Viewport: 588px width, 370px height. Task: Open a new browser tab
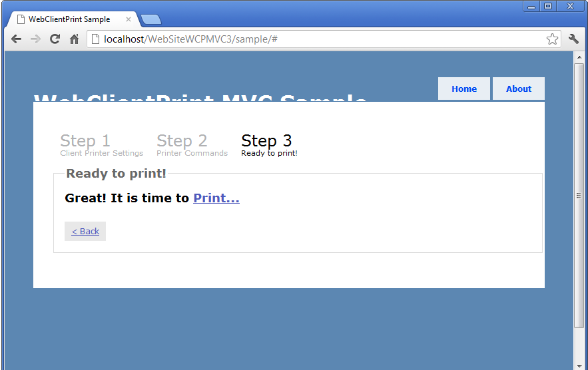pyautogui.click(x=151, y=19)
